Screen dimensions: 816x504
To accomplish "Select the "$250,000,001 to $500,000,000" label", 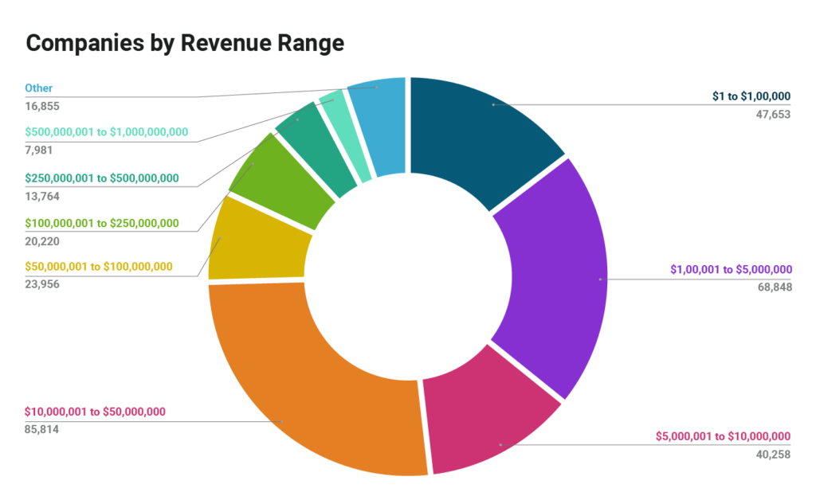I will click(x=102, y=178).
